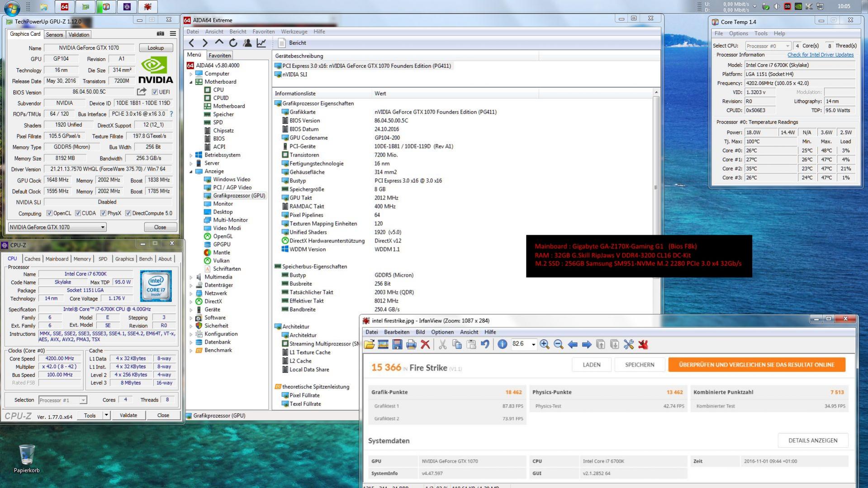Viewport: 868px width, 488px height.
Task: Delete the file with red X
Action: click(425, 345)
